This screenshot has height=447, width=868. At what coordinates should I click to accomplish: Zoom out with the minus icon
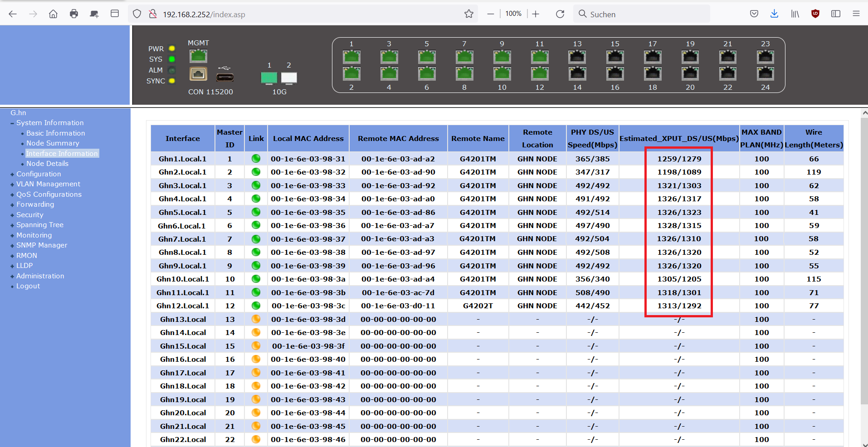tap(491, 14)
